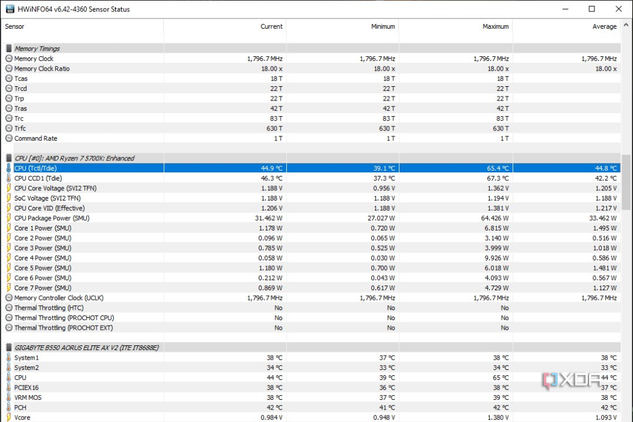The width and height of the screenshot is (633, 422).
Task: Click the voltage bolt icon for CPU Core Voltage
Action: coord(9,188)
